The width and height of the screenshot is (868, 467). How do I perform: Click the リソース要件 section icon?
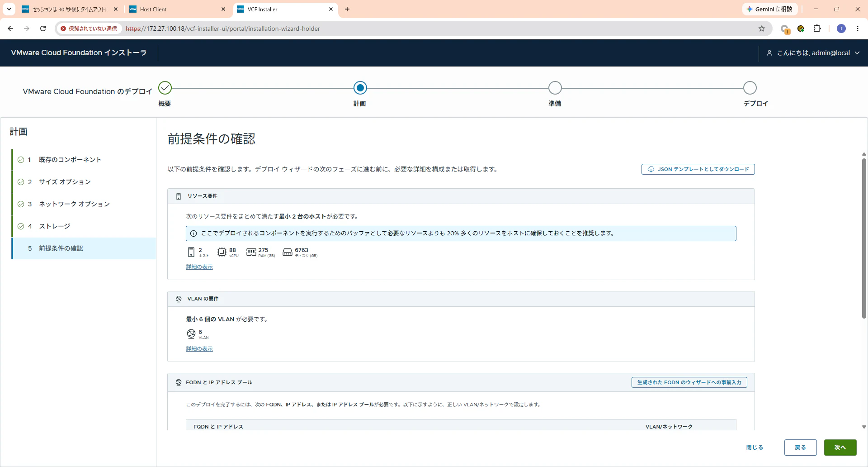[179, 196]
